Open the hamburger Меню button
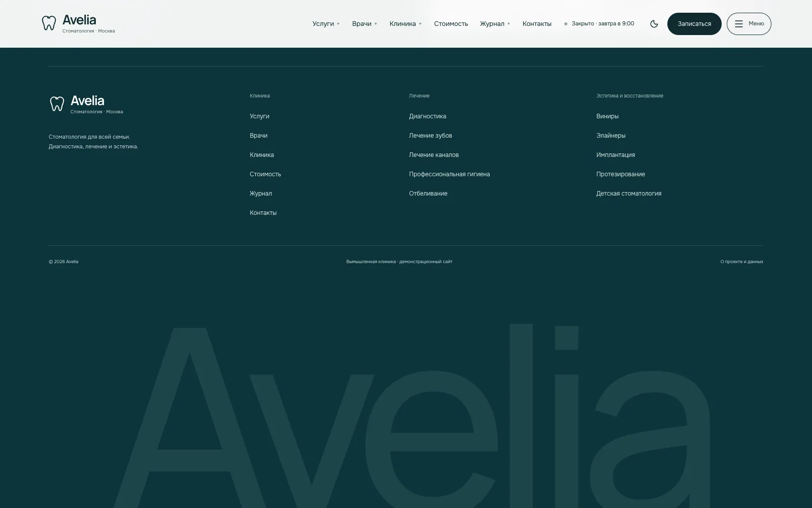This screenshot has width=812, height=508. 749,24
